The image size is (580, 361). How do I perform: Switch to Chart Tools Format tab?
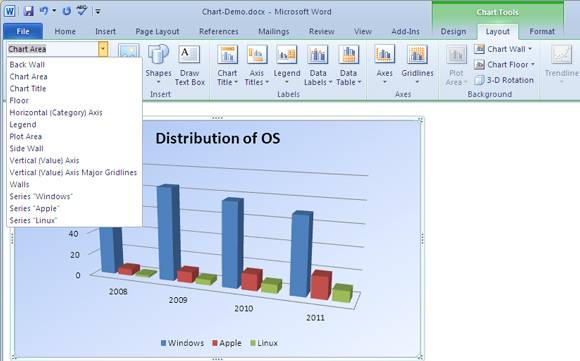point(542,31)
